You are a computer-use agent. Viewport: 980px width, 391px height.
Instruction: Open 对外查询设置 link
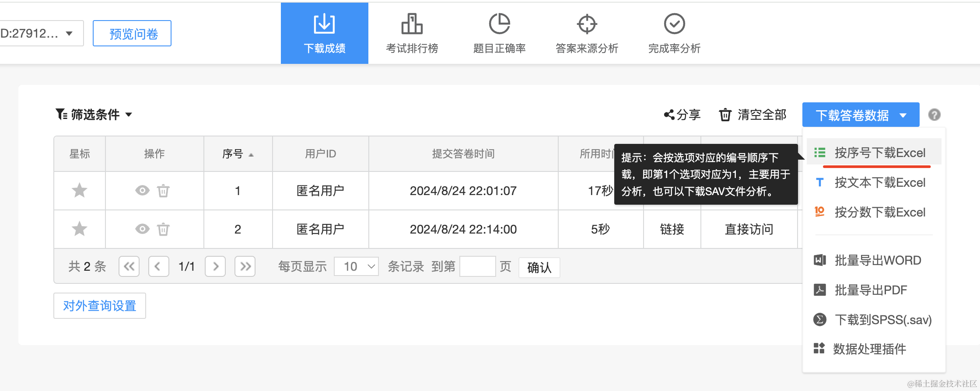[99, 306]
